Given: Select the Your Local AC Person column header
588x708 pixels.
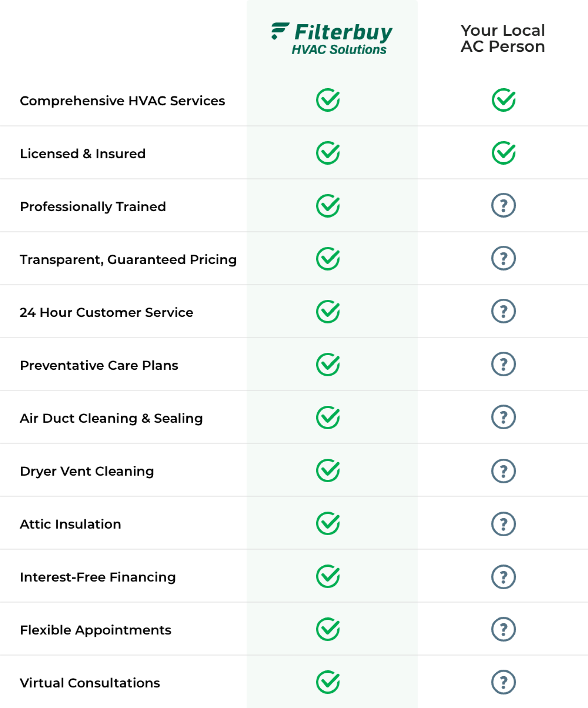Looking at the screenshot, I should 503,38.
